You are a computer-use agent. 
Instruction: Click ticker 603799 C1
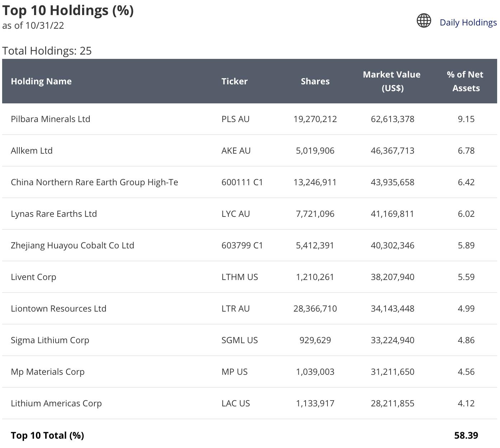[242, 245]
